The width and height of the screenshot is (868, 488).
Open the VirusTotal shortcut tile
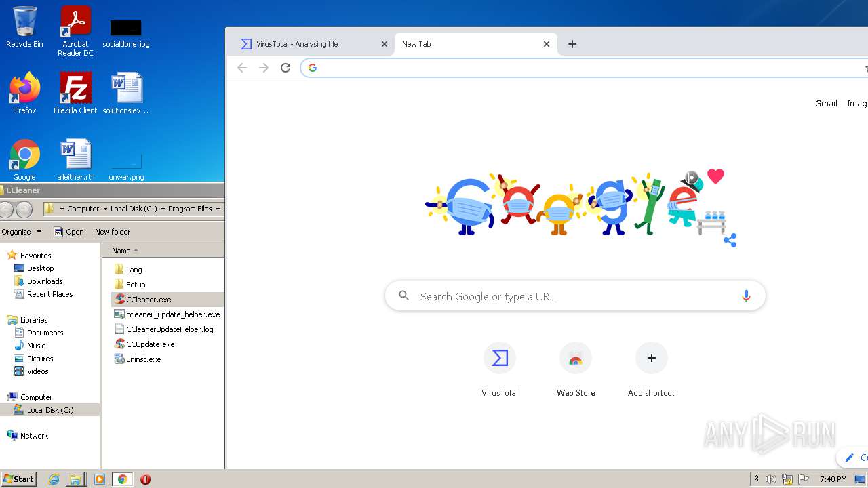(500, 369)
